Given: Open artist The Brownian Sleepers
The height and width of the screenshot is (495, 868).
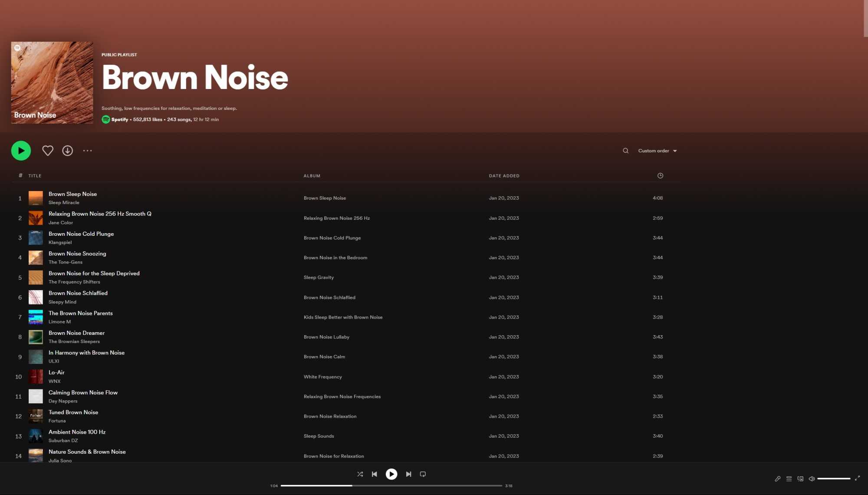Looking at the screenshot, I should click(x=74, y=341).
